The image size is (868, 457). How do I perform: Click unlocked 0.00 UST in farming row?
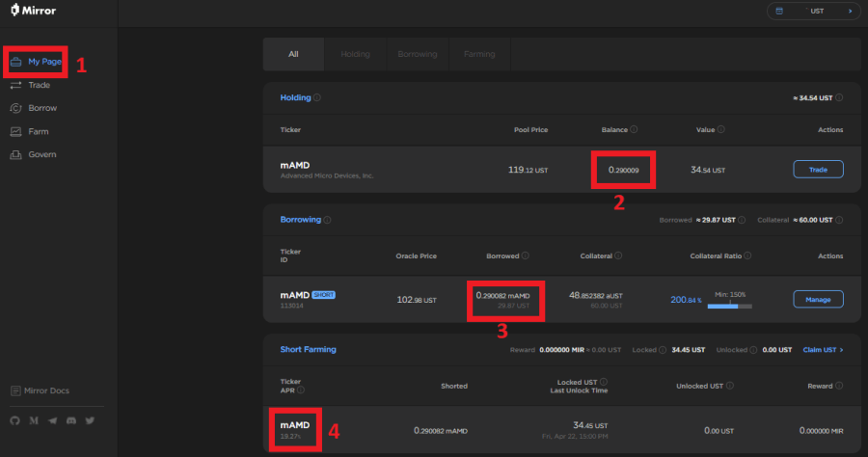[719, 430]
